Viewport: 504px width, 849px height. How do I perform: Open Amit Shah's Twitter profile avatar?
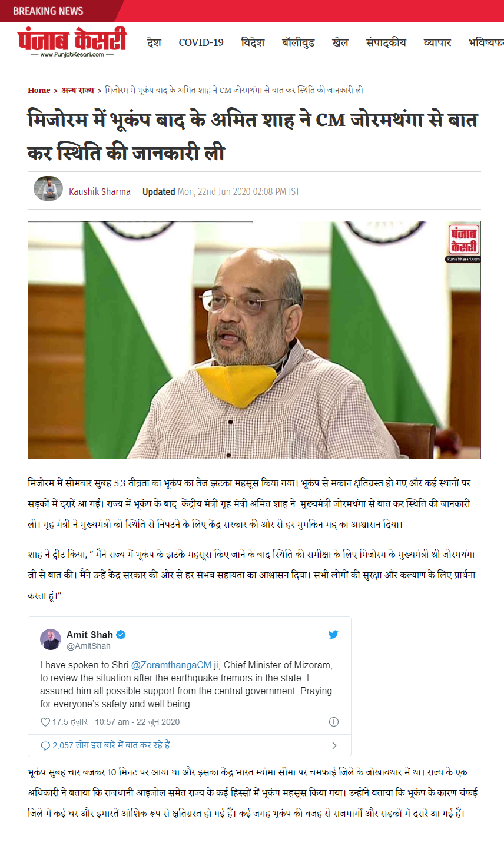51,639
